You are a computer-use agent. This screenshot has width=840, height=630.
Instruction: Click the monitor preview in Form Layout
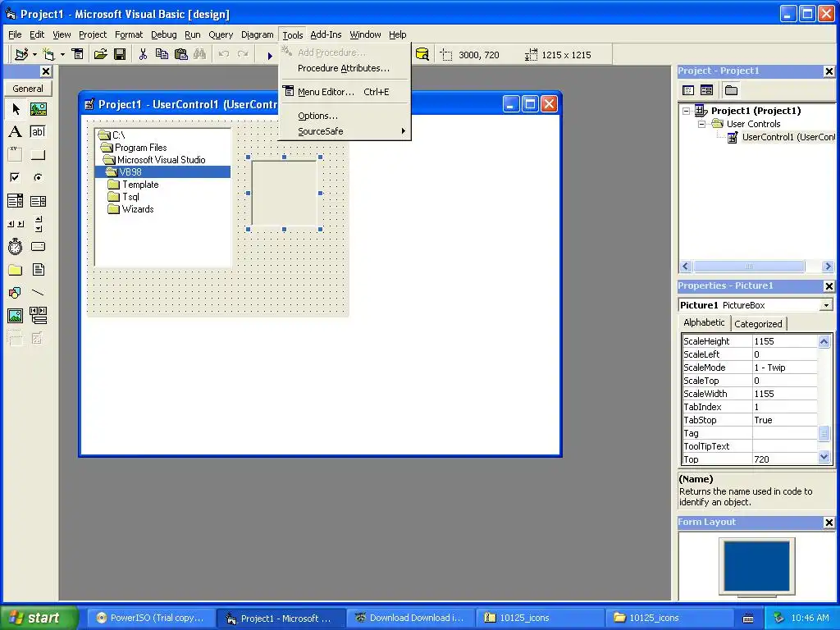(756, 567)
